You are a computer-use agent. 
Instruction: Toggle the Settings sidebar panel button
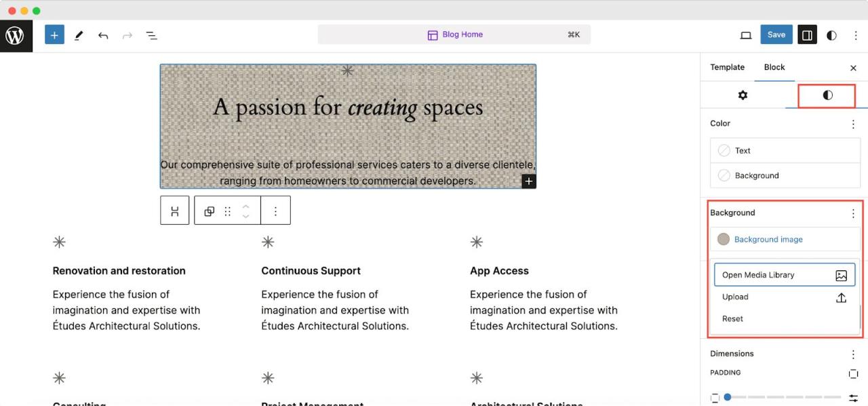tap(807, 35)
